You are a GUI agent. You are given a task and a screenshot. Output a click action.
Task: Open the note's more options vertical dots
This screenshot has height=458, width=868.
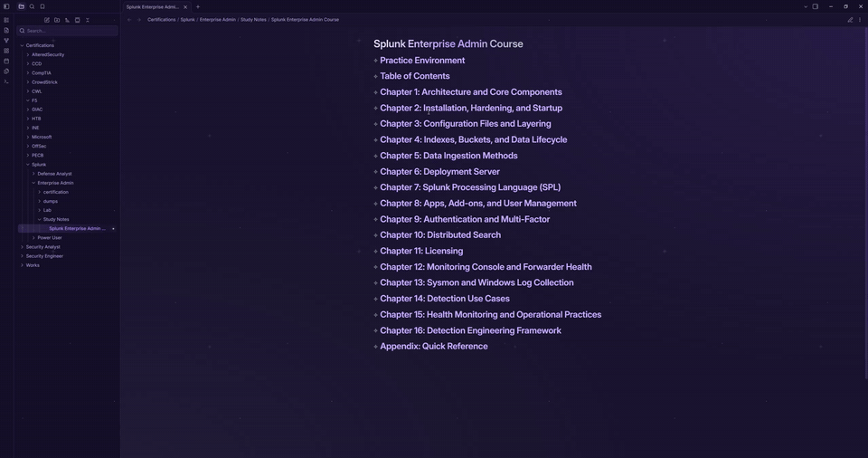(x=860, y=19)
